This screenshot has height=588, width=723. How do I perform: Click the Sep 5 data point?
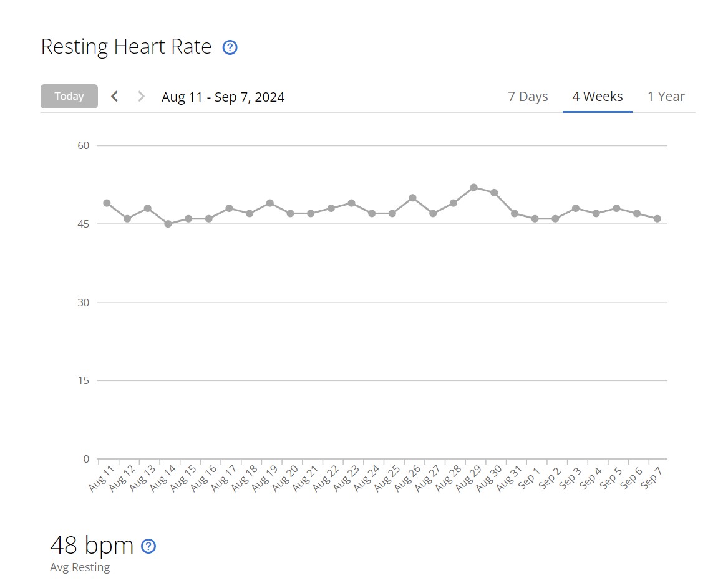pos(616,208)
